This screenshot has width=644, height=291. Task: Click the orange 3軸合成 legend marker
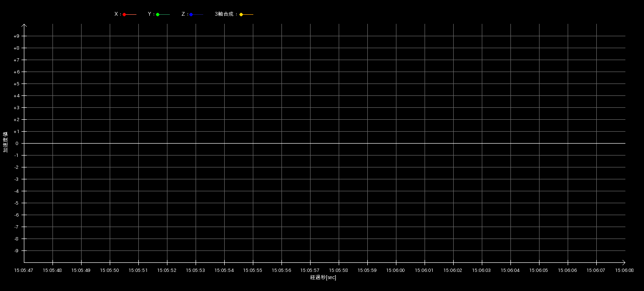point(241,15)
